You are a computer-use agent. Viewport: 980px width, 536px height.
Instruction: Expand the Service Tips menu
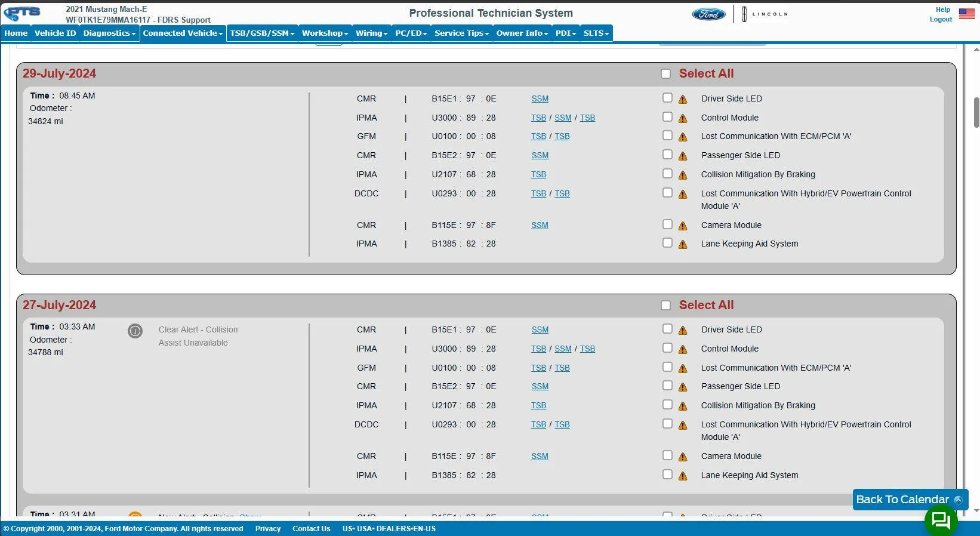[461, 33]
